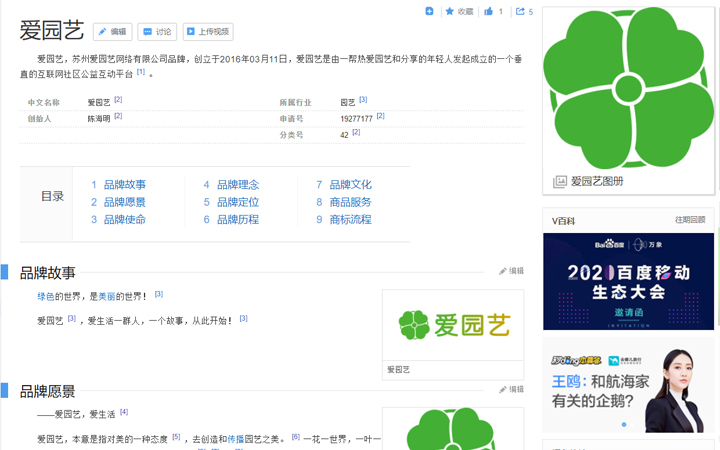Jump to 品牌文化 in the contents
This screenshot has width=720, height=450.
click(350, 185)
